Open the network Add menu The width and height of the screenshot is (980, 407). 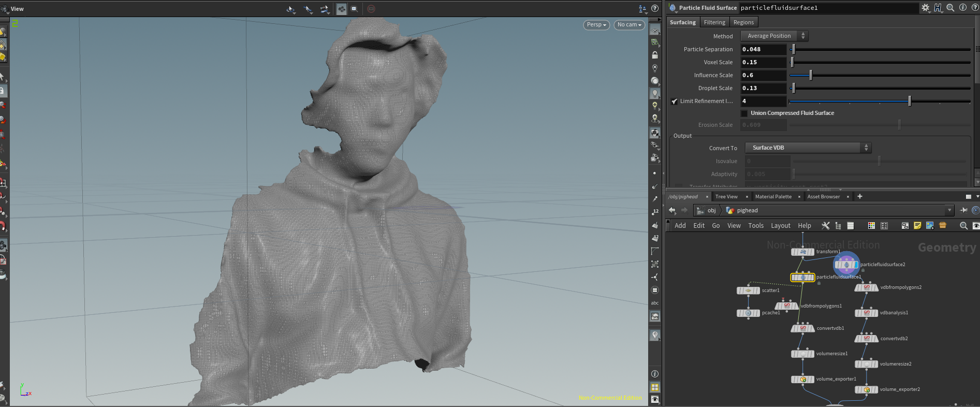[680, 226]
